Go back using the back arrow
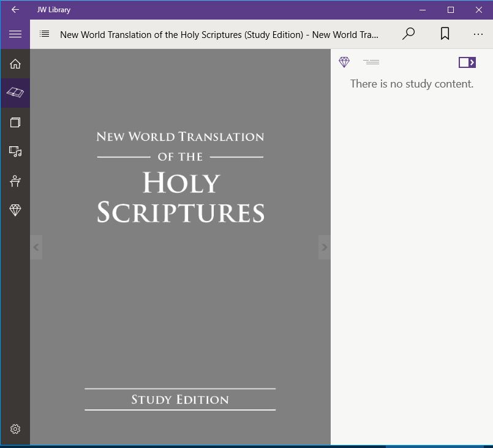Image resolution: width=493 pixels, height=448 pixels. 15,9
